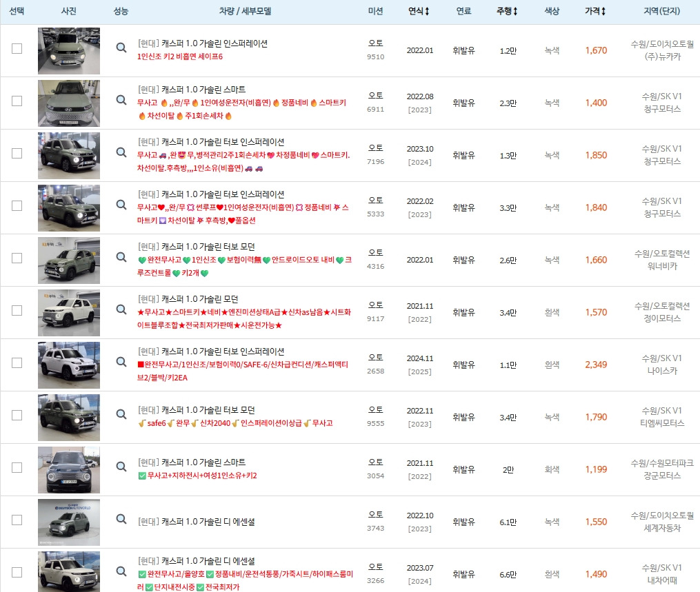Click mileage 6.1만
Screen dimensions: 700x592
508,522
